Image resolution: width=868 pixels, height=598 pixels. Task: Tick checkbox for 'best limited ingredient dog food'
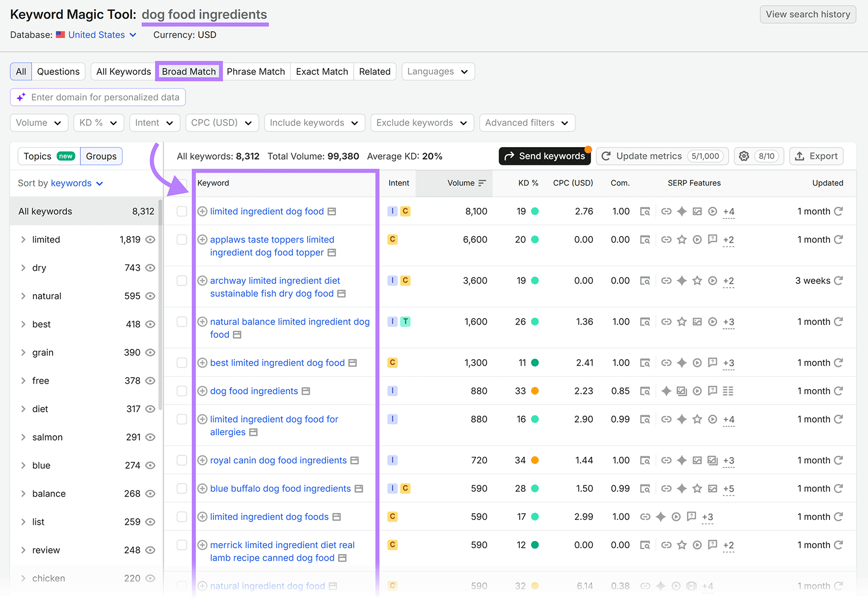pos(182,362)
